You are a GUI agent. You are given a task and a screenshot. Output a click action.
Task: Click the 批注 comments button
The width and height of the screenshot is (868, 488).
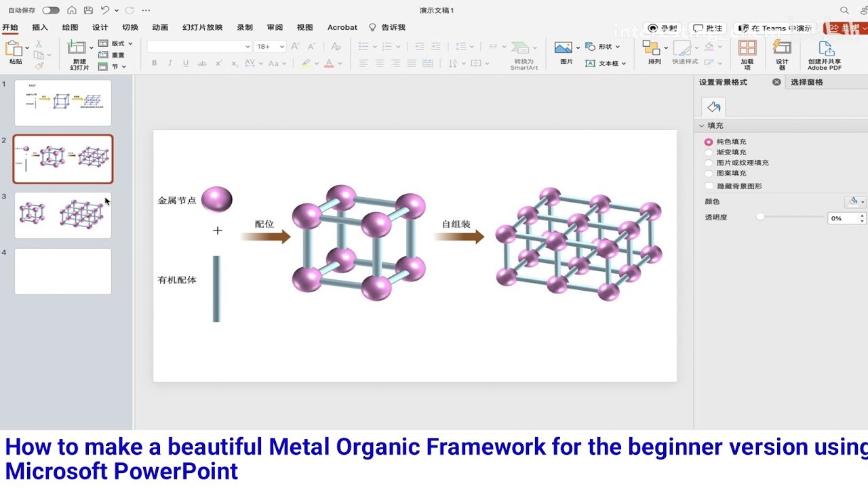(707, 28)
